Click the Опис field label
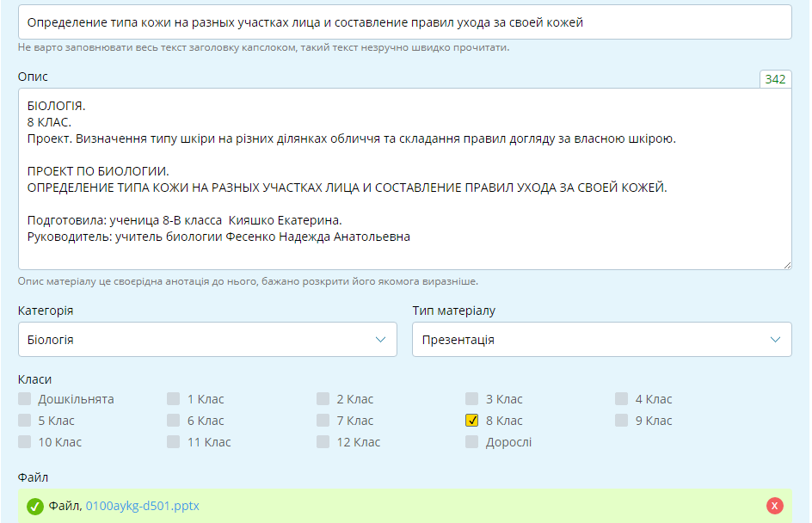The height and width of the screenshot is (523, 812). pyautogui.click(x=33, y=77)
